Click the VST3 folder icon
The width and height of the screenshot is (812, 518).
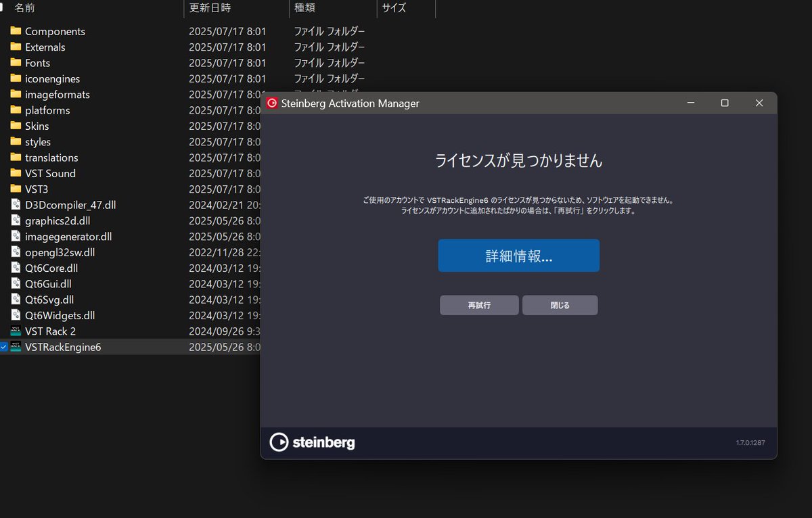click(x=16, y=189)
